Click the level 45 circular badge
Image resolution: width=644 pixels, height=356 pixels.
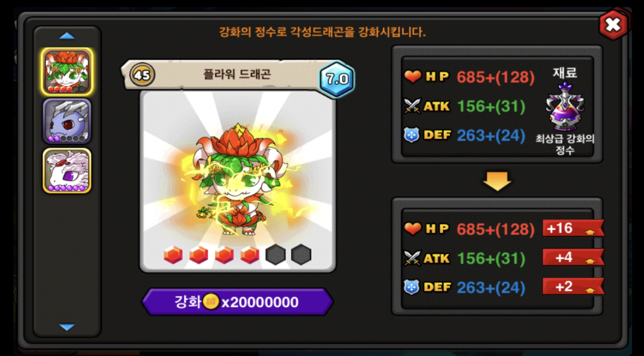(x=142, y=75)
